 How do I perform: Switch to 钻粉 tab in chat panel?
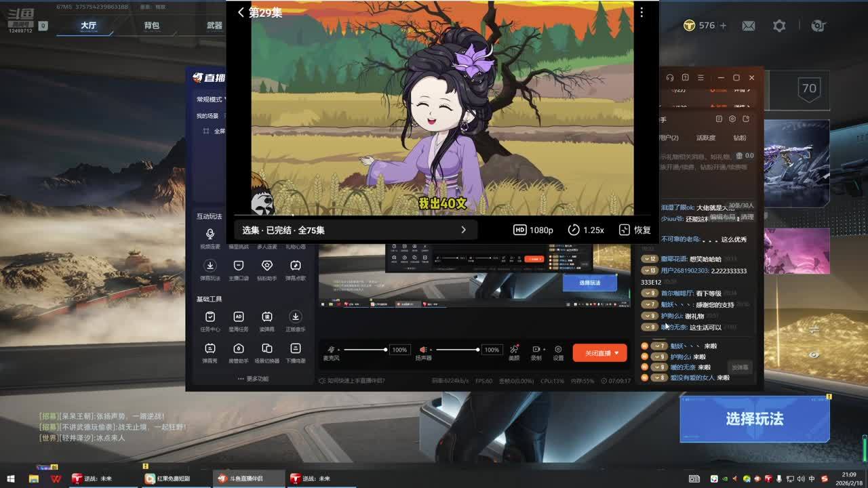point(740,138)
